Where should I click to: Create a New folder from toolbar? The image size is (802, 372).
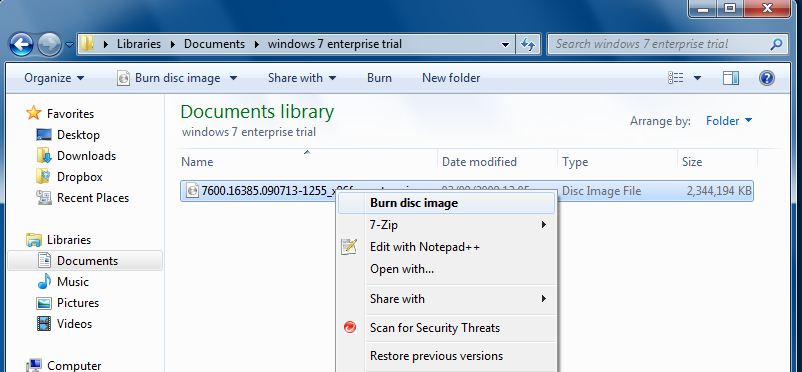point(451,78)
